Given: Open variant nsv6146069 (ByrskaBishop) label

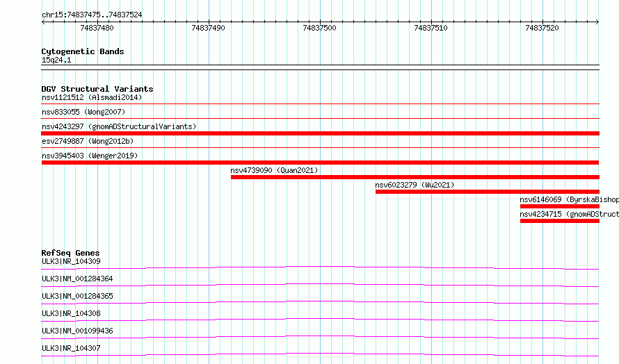Looking at the screenshot, I should (569, 199).
